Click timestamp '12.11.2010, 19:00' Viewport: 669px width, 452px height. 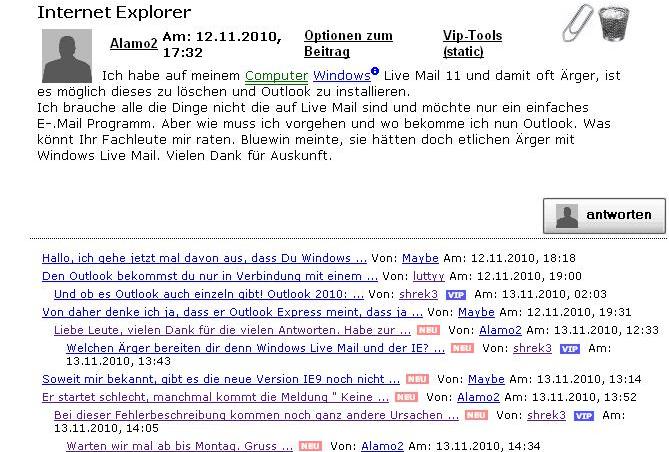pyautogui.click(x=529, y=276)
